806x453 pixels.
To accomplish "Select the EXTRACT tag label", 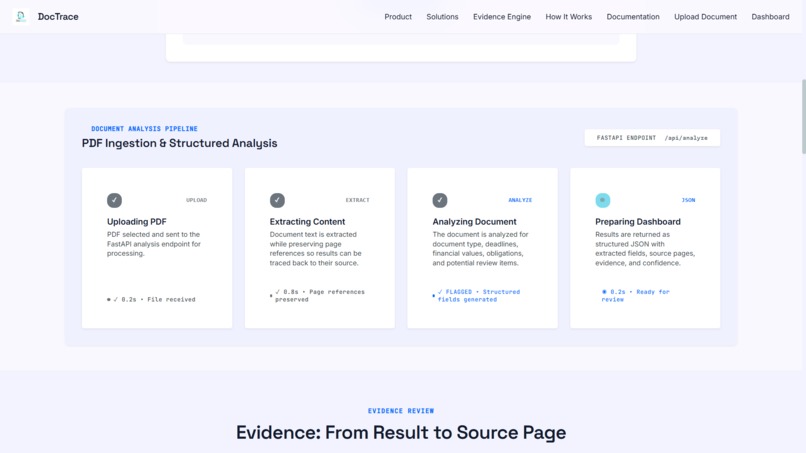I will click(x=357, y=200).
